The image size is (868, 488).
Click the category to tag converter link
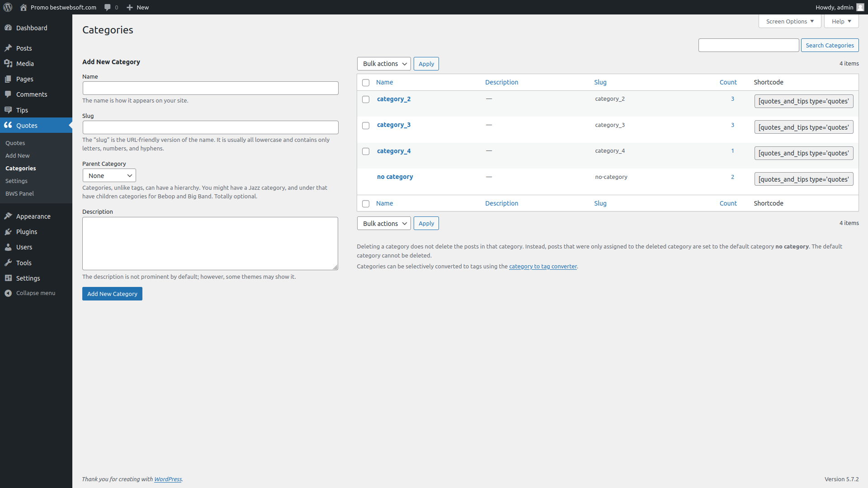point(542,266)
